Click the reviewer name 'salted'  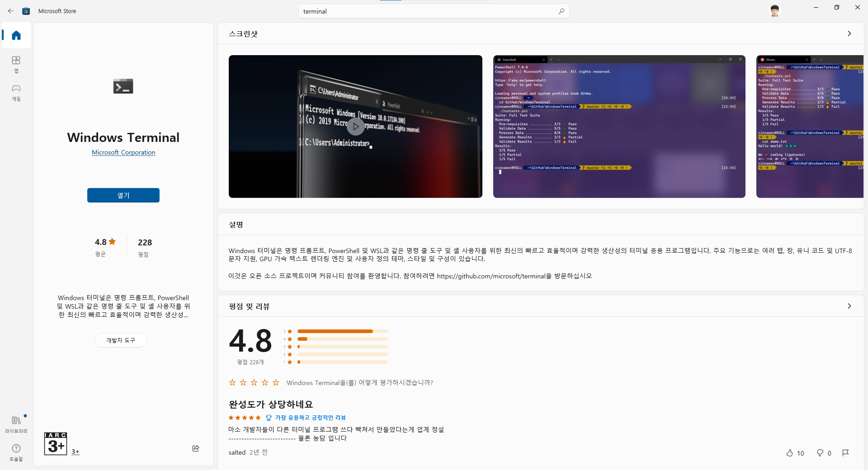[x=237, y=452]
